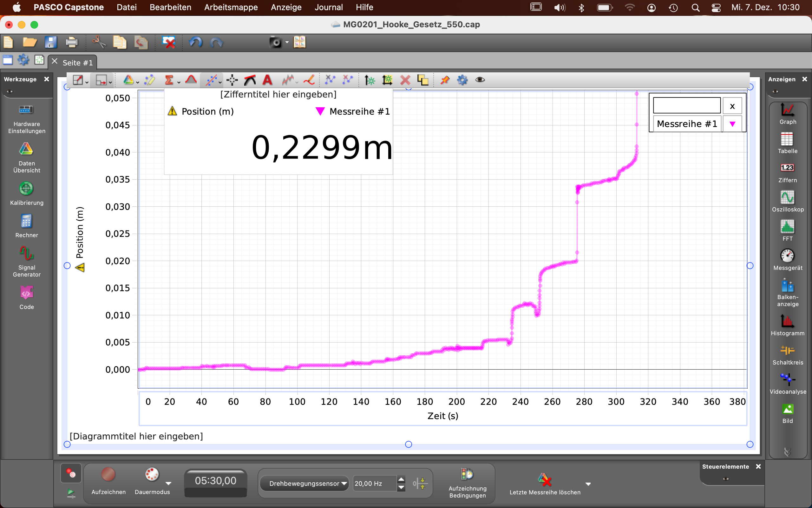Open the Journal menu

point(329,7)
